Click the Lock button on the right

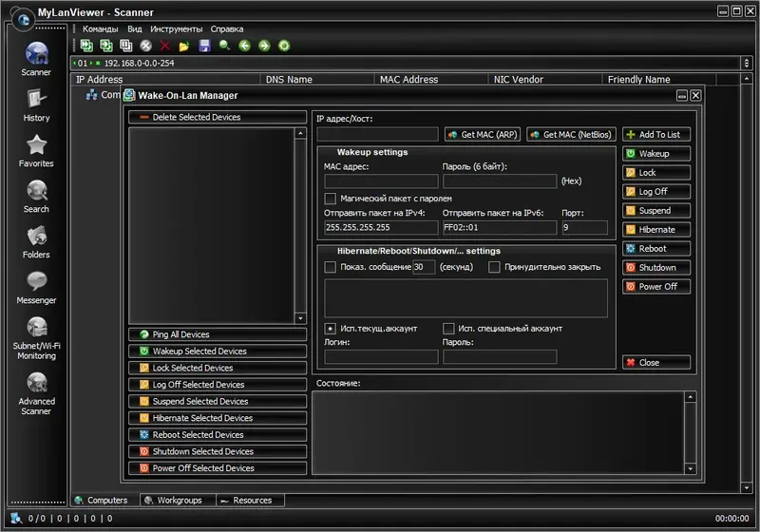coord(656,173)
